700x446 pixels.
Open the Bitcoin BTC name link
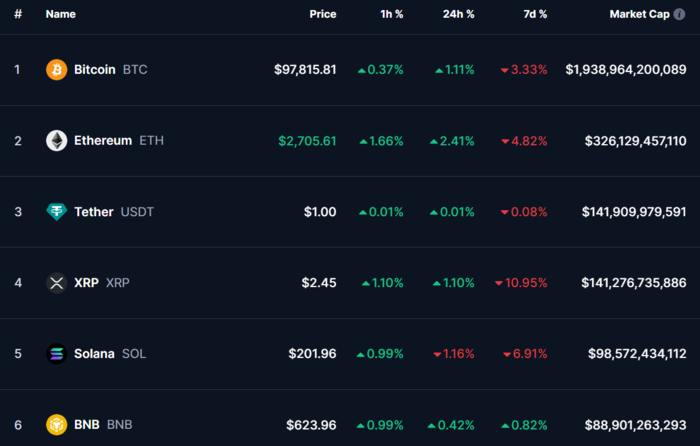tap(111, 70)
